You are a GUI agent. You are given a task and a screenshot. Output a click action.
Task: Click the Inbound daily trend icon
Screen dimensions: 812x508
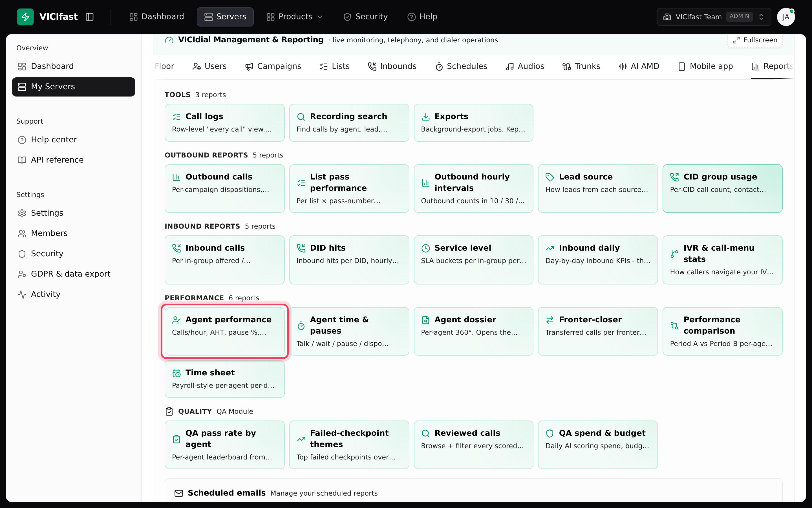tap(550, 248)
